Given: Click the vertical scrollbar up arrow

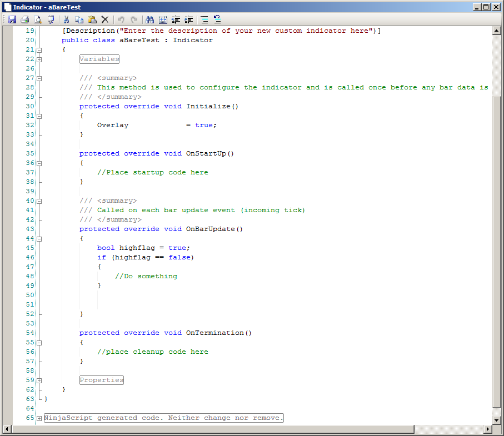Looking at the screenshot, I should click(496, 31).
